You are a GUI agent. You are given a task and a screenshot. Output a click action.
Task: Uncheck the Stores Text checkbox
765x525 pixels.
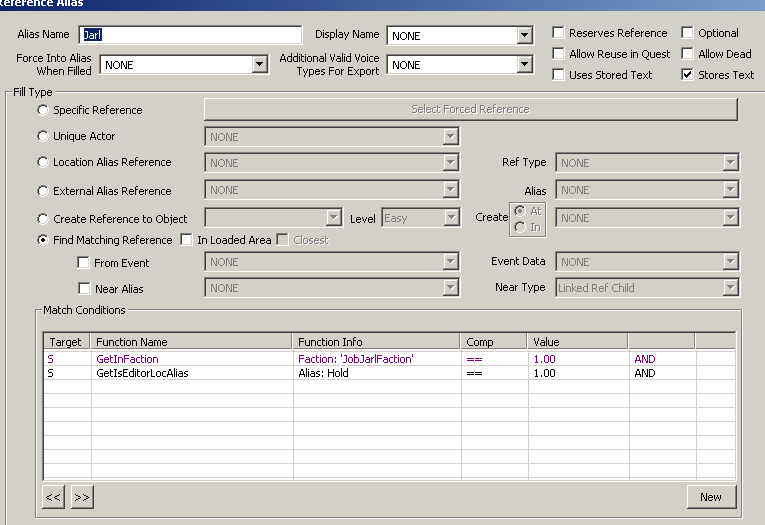687,75
